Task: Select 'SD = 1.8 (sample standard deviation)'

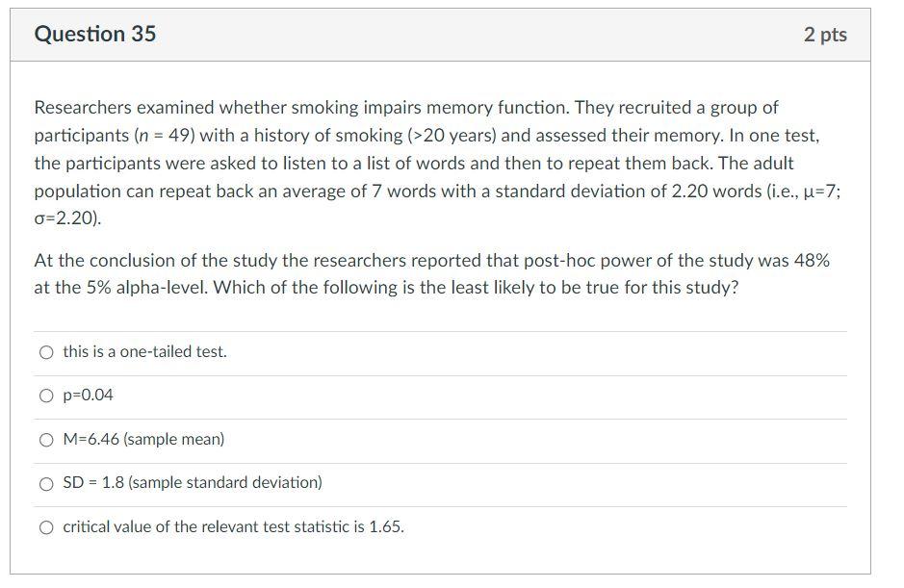Action: tap(45, 483)
